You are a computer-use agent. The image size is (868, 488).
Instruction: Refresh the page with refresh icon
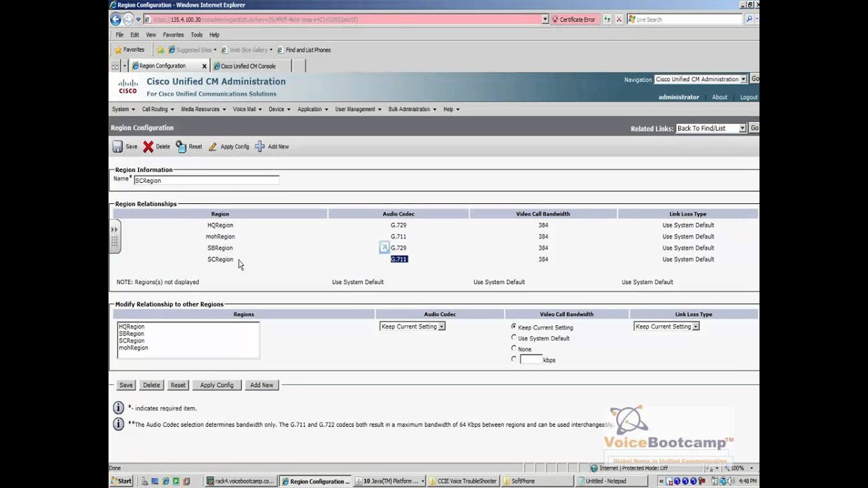click(x=607, y=20)
